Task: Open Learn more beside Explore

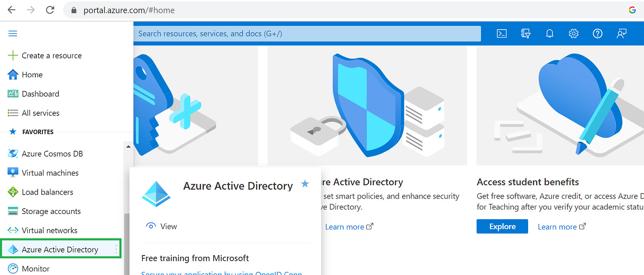Action: point(562,227)
